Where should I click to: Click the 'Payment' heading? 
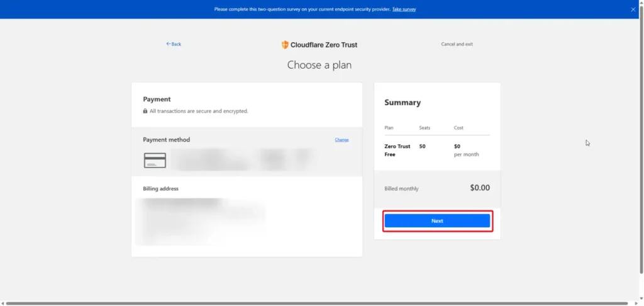point(157,99)
